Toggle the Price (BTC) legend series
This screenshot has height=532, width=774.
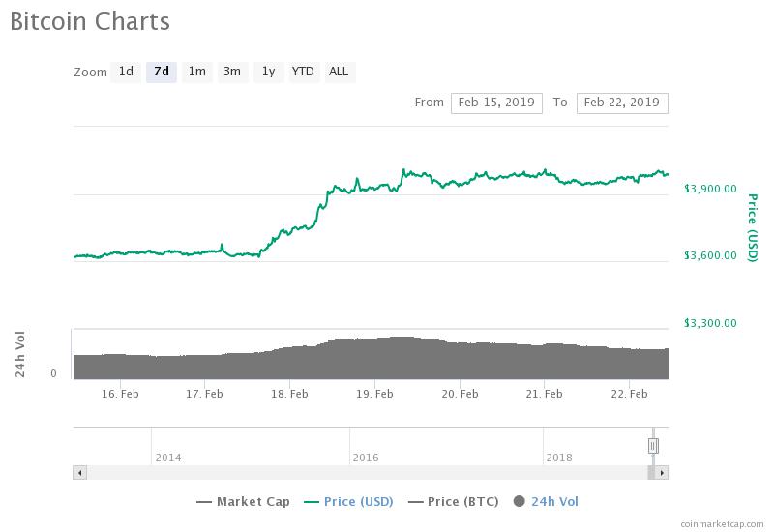click(x=453, y=502)
